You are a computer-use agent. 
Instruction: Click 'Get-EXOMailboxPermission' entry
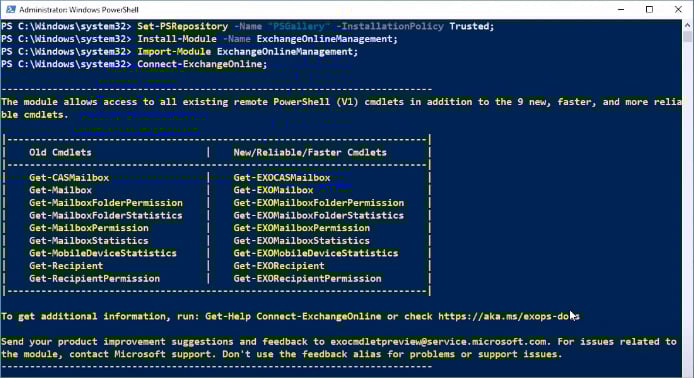[x=301, y=228]
